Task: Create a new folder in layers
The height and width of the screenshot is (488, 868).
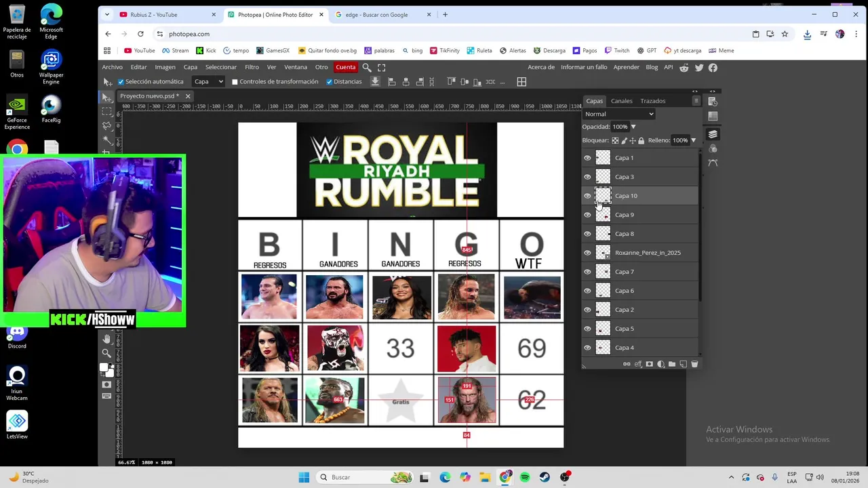Action: click(x=672, y=364)
